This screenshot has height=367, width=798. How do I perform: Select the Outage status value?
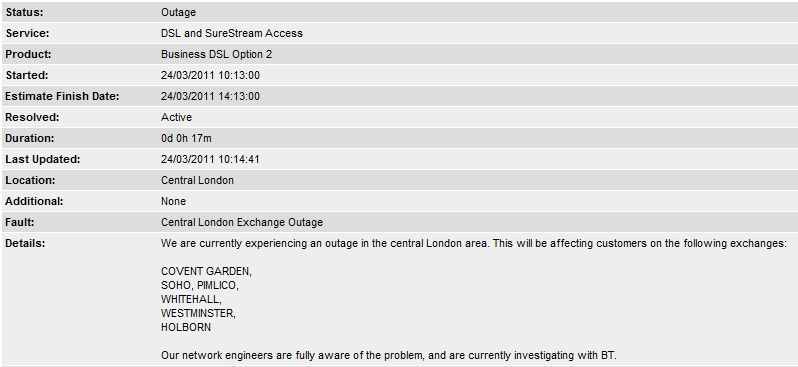click(x=178, y=12)
